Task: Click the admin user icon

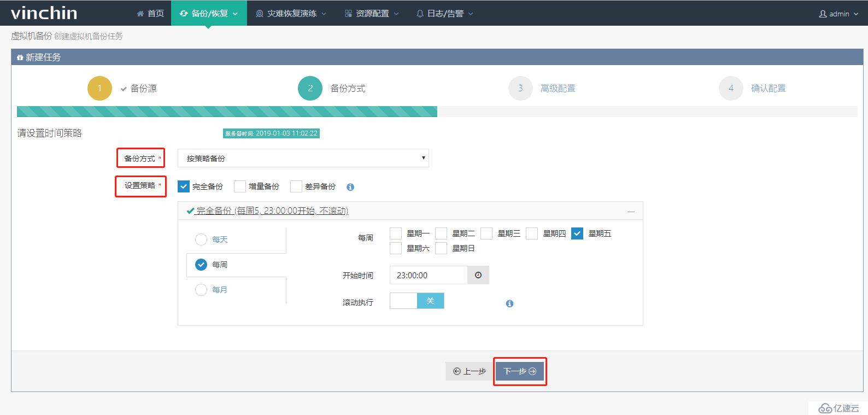Action: pyautogui.click(x=823, y=14)
